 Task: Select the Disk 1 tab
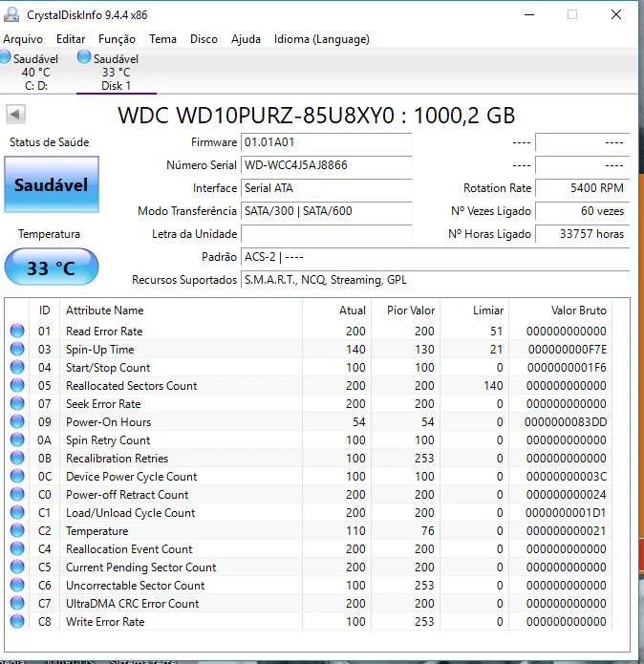tap(116, 71)
